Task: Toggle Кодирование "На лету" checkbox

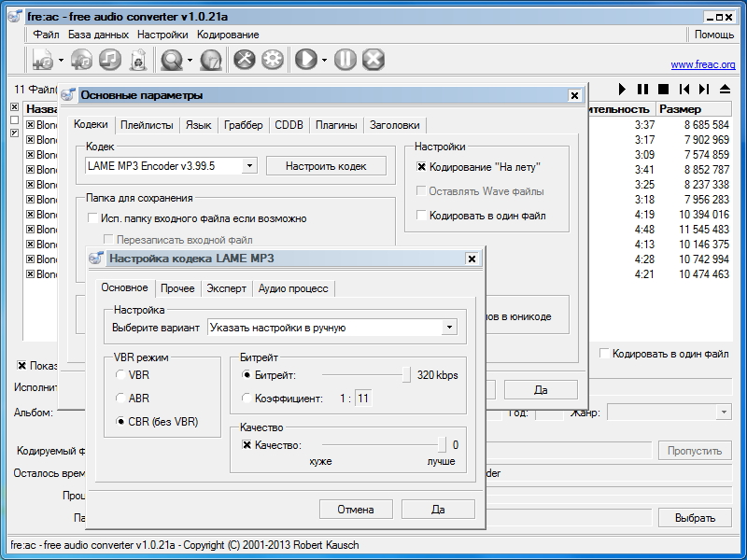Action: point(421,167)
